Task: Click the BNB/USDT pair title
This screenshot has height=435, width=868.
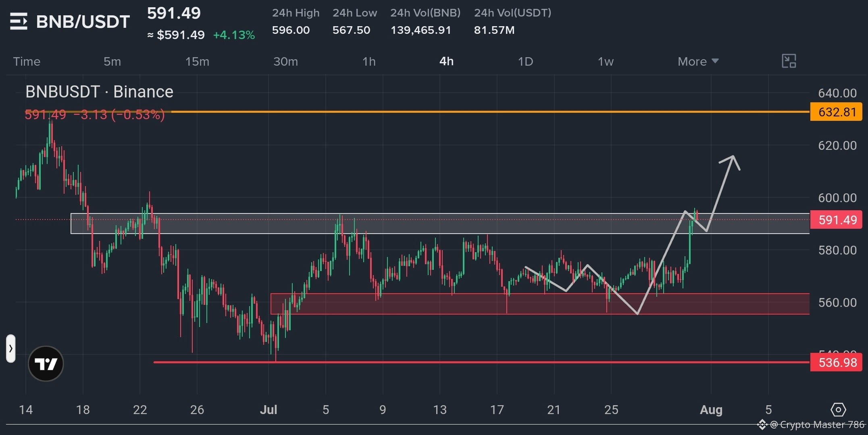Action: (x=83, y=22)
